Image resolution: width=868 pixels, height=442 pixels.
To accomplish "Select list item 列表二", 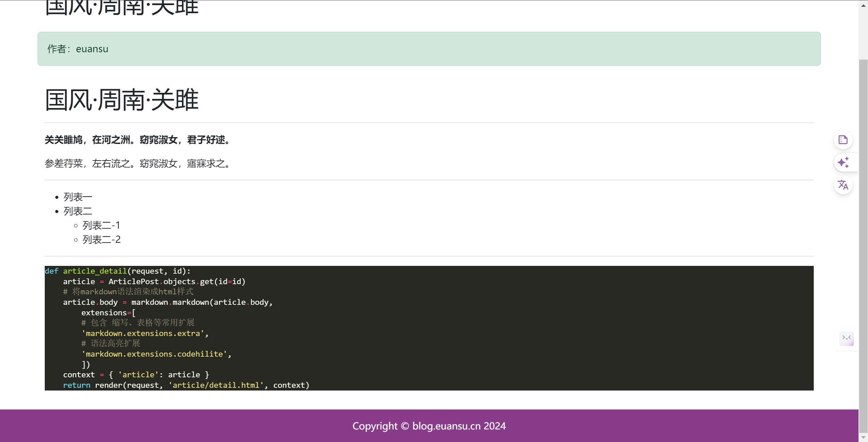I will pos(78,211).
